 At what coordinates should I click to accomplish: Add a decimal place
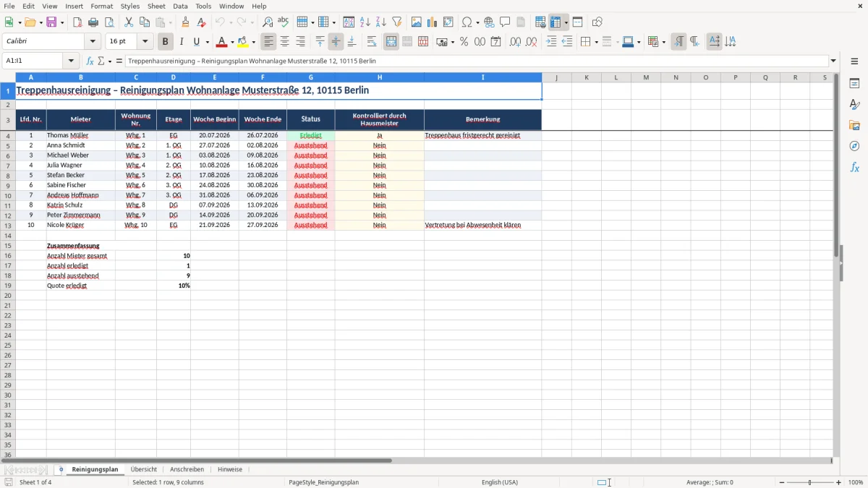(515, 42)
